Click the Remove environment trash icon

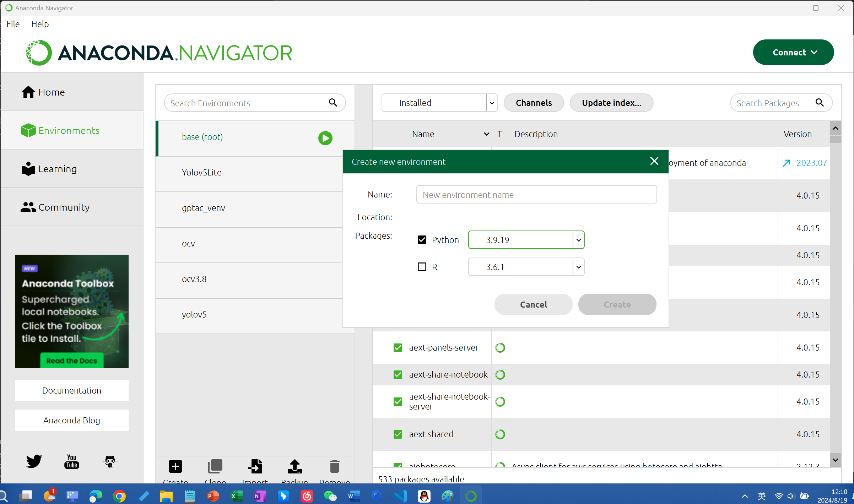coord(334,466)
